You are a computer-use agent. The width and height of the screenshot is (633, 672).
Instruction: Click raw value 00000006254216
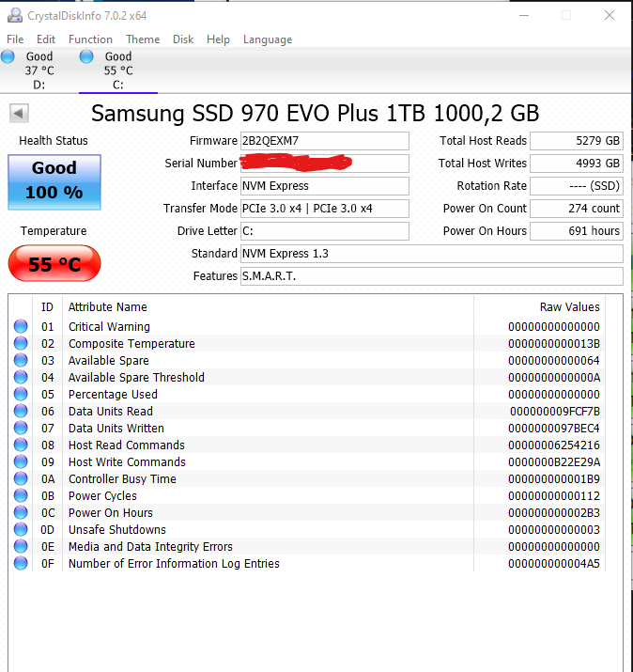coord(554,445)
